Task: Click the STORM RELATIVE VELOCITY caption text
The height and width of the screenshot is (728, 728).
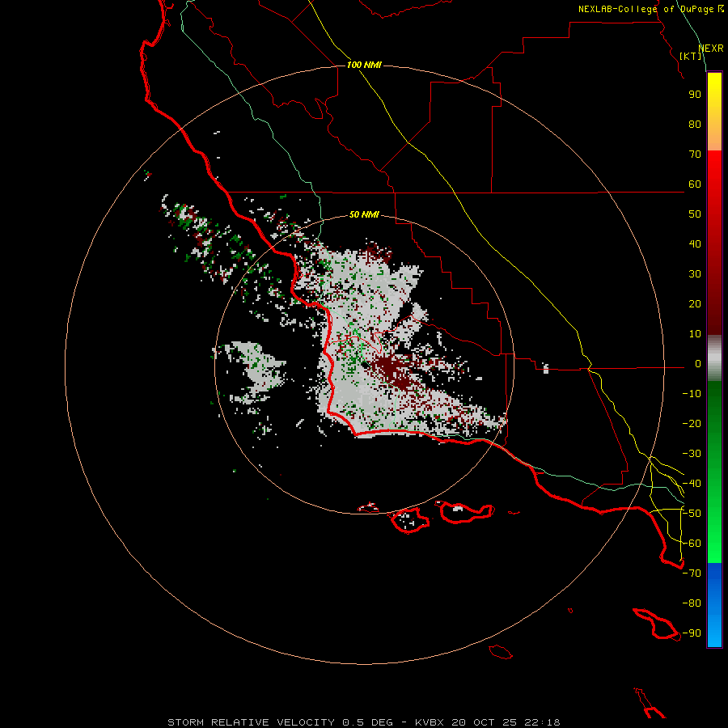Action: pyautogui.click(x=251, y=722)
